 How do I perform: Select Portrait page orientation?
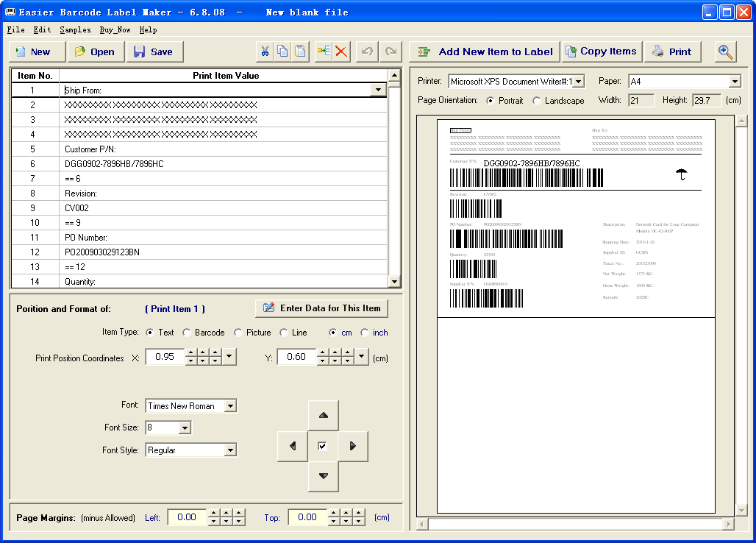(x=491, y=100)
